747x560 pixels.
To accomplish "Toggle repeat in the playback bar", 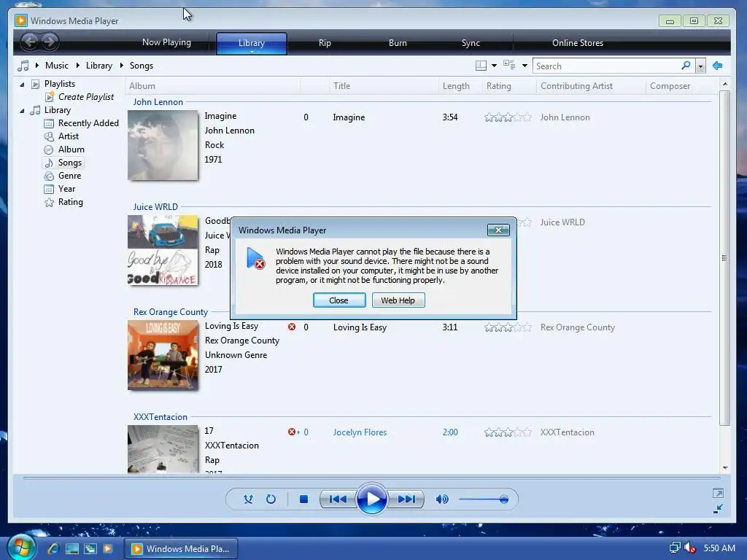I will [271, 499].
